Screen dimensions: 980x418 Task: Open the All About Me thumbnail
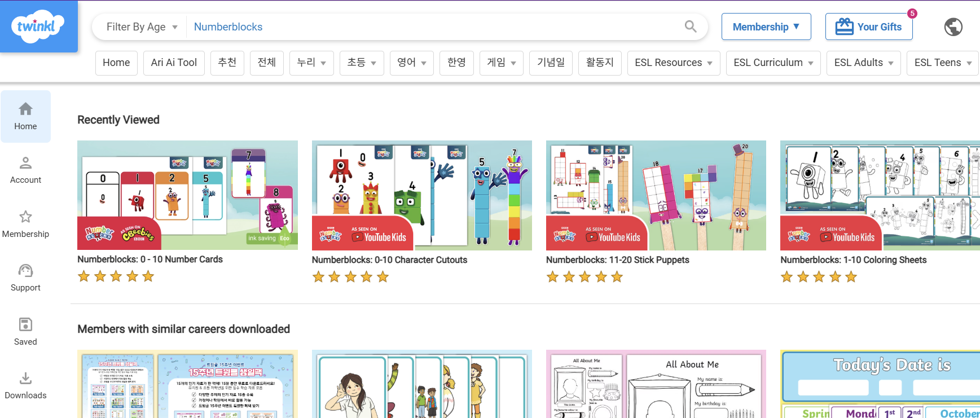[x=656, y=384]
